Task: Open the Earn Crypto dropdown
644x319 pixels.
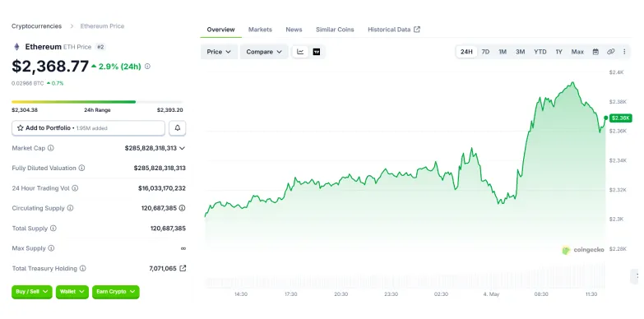Action: tap(115, 292)
